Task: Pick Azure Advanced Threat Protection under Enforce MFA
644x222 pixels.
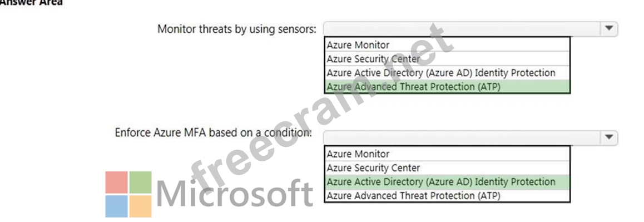Action: [447, 196]
